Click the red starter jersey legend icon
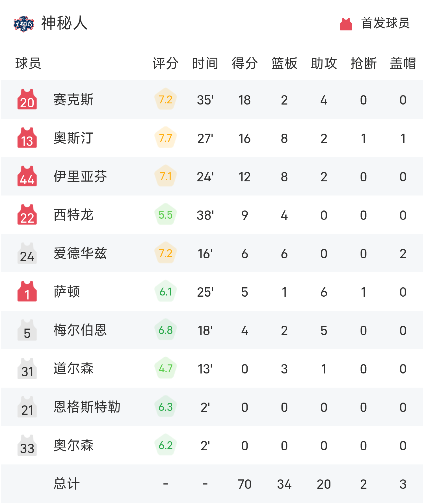The width and height of the screenshot is (424, 504). [x=346, y=24]
